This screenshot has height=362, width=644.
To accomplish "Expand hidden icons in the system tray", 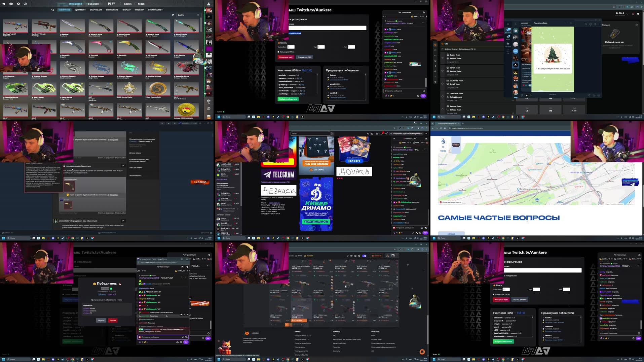I will (x=403, y=117).
